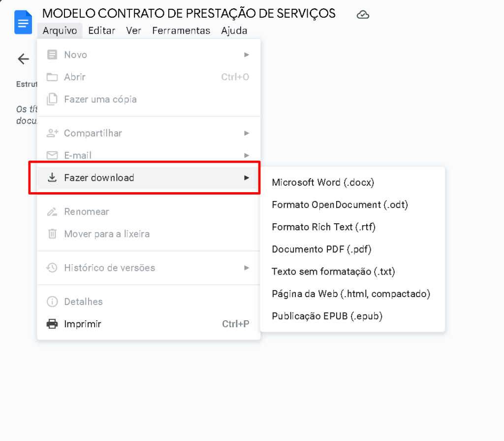
Task: Open the Ajuda menu
Action: pyautogui.click(x=234, y=31)
